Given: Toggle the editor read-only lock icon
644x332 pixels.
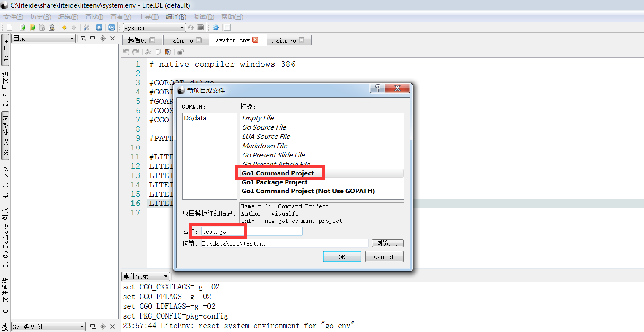Looking at the screenshot, I should tap(181, 52).
